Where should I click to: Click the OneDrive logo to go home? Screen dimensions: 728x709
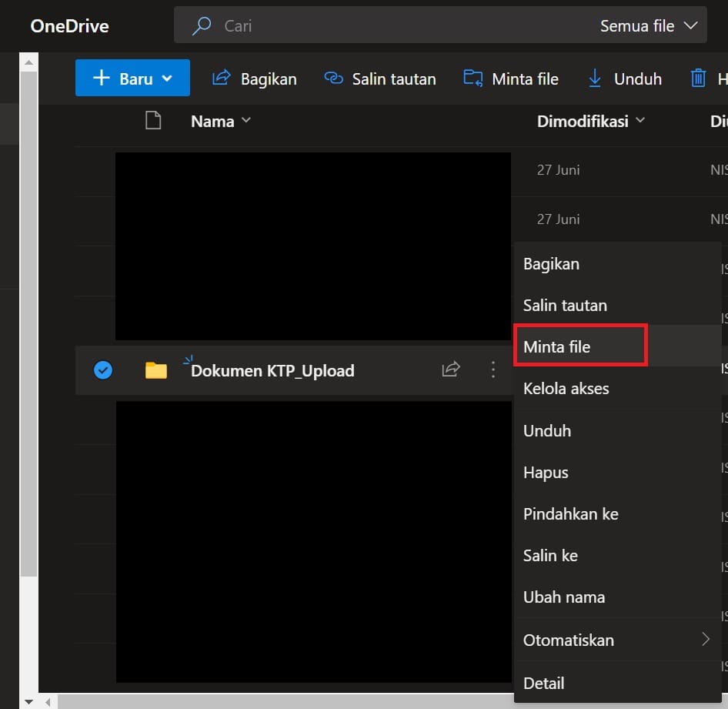[69, 25]
